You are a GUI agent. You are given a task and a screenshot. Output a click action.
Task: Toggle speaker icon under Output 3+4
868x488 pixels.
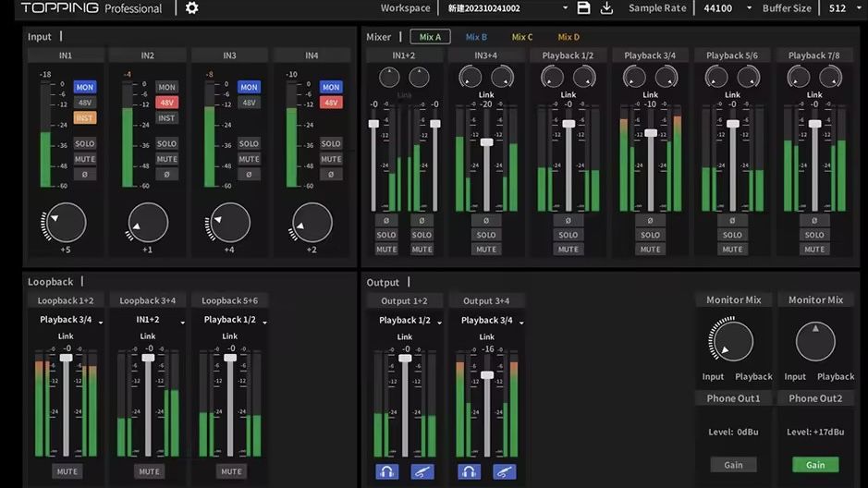point(505,472)
